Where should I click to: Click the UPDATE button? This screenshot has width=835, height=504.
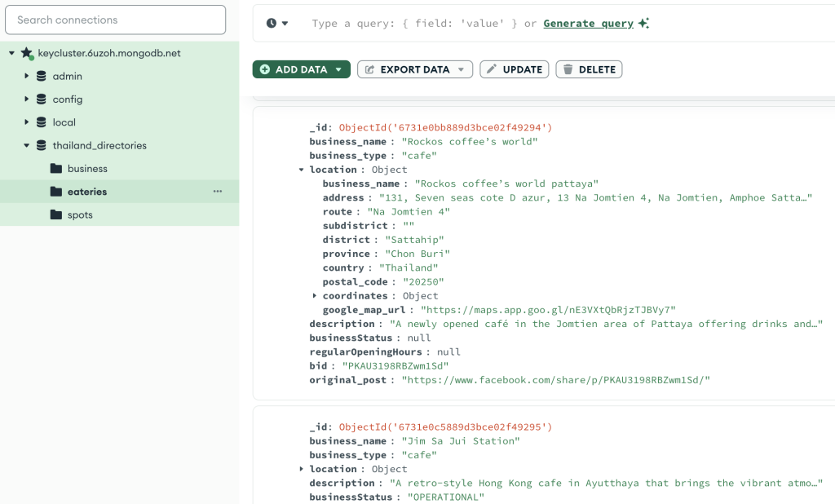point(514,69)
